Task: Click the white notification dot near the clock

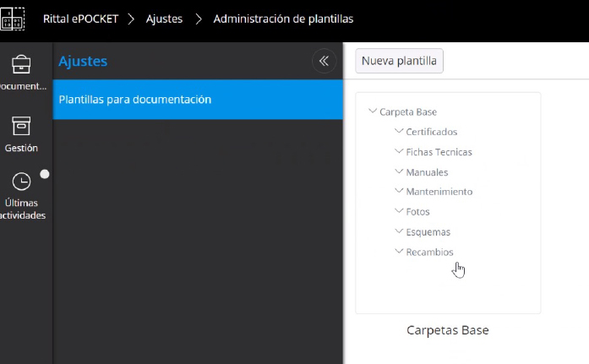Action: [x=45, y=174]
